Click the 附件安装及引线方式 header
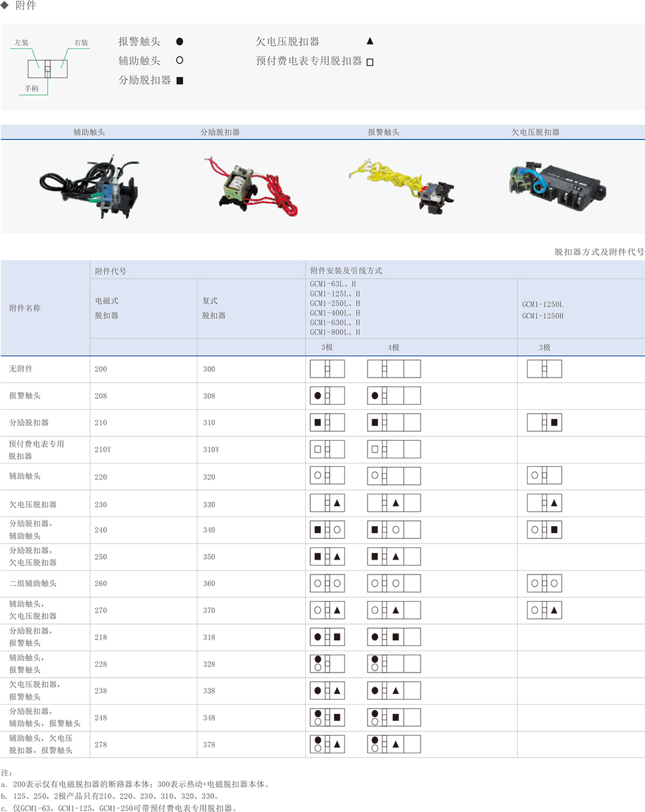 point(346,270)
